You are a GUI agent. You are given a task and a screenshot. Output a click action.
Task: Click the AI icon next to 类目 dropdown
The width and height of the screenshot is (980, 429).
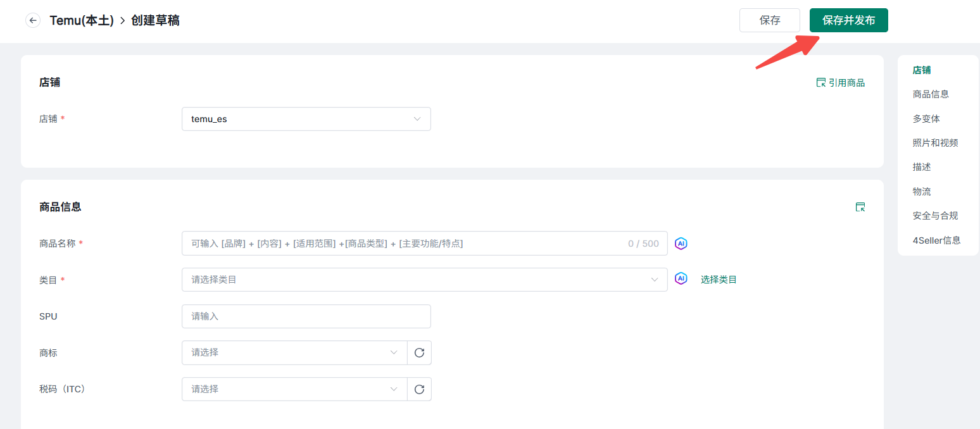click(681, 279)
